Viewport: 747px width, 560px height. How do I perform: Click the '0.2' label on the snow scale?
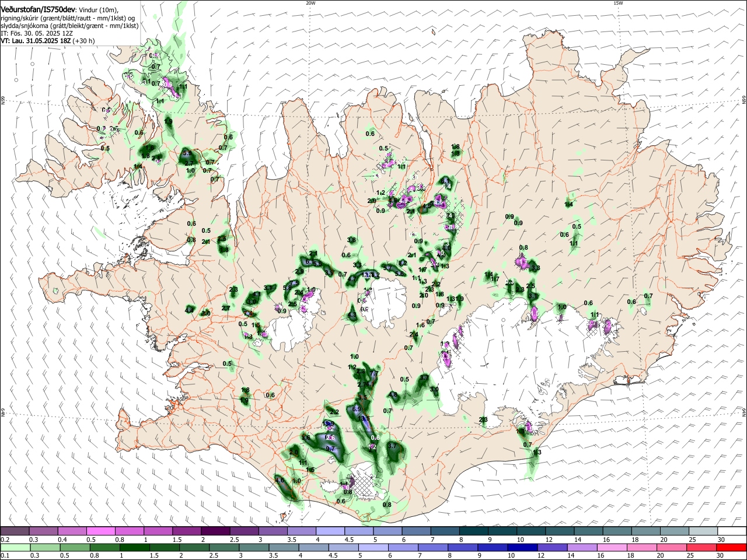tap(5, 540)
